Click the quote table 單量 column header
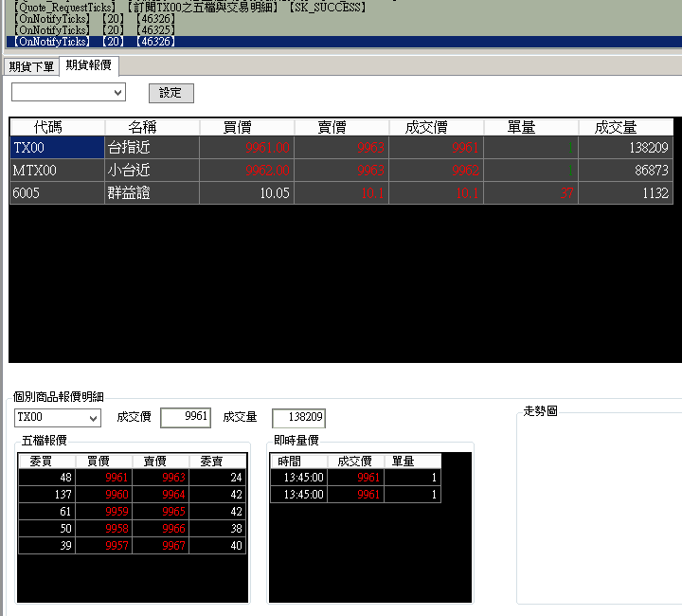The height and width of the screenshot is (616, 682). pyautogui.click(x=531, y=127)
